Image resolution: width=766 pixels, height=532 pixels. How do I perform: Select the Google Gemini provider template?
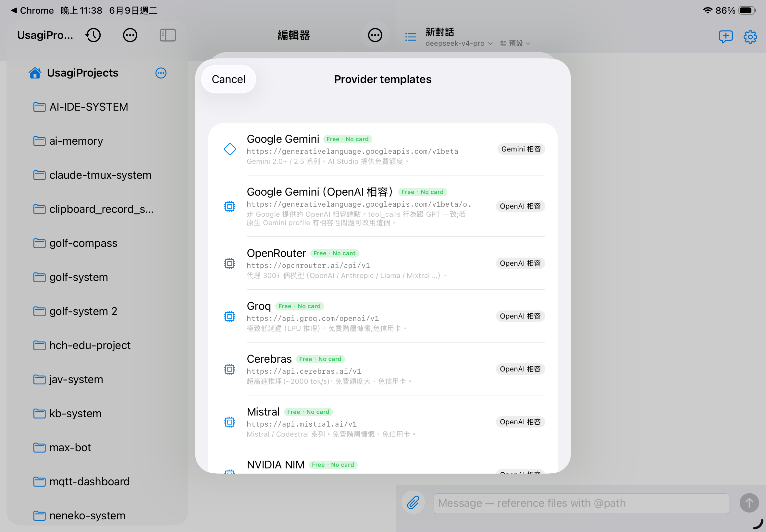tap(383, 149)
